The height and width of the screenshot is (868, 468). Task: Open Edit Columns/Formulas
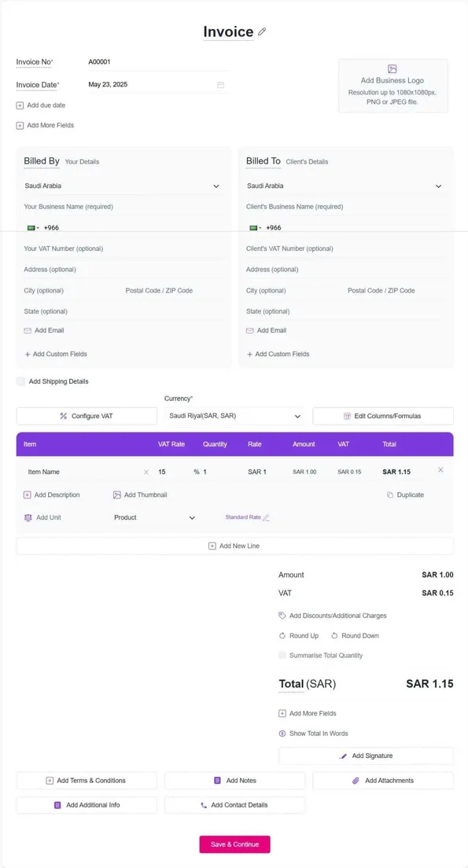pos(383,416)
